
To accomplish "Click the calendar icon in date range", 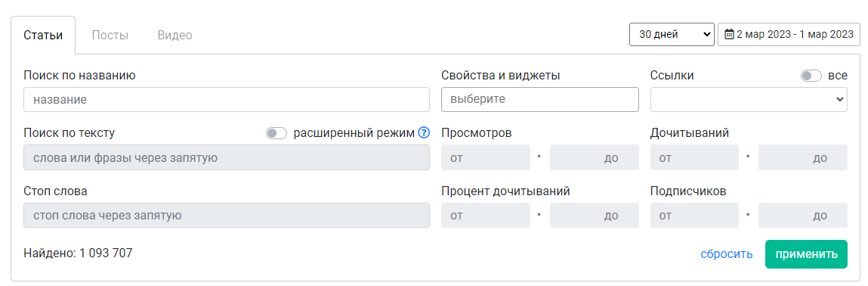I will [730, 34].
